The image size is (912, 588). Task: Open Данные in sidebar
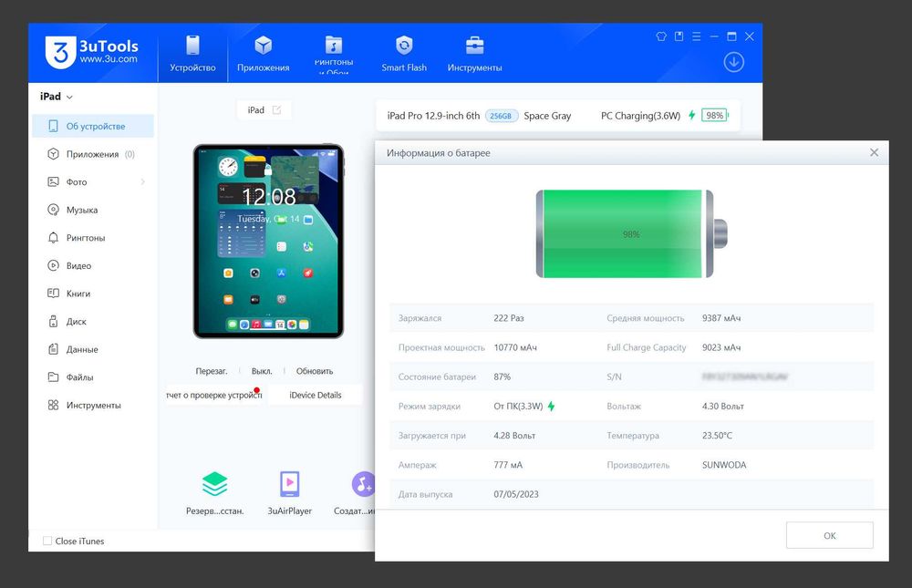tap(93, 349)
